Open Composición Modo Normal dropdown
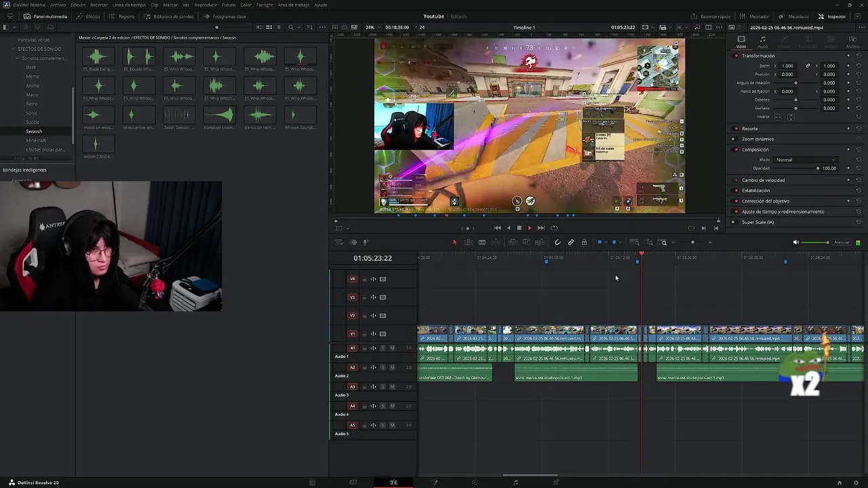 pyautogui.click(x=805, y=160)
